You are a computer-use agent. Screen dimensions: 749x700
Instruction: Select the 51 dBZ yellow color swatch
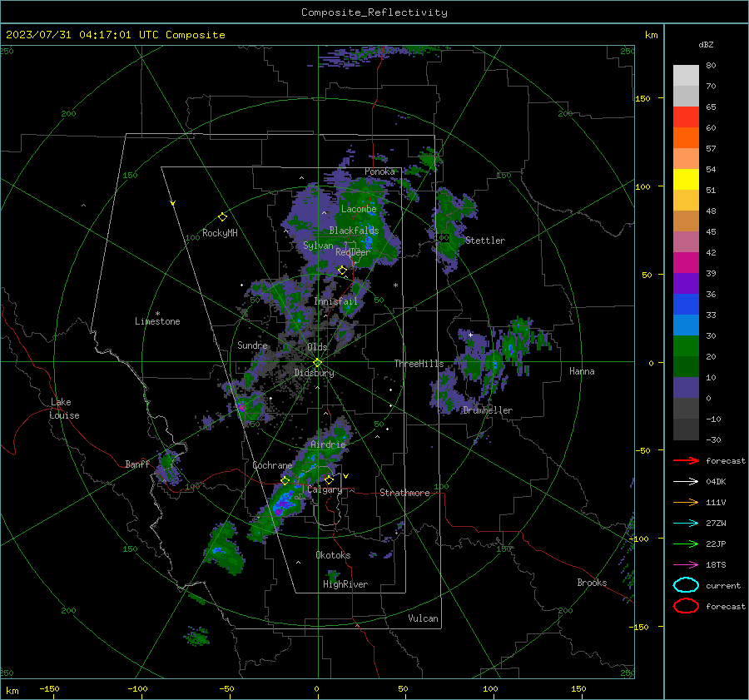686,179
